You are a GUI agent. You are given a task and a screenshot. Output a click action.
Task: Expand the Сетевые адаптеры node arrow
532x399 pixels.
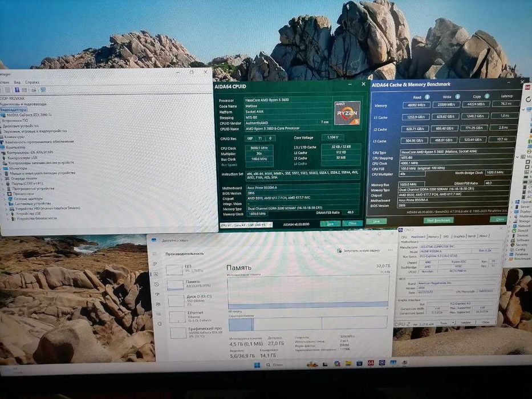(x=5, y=199)
